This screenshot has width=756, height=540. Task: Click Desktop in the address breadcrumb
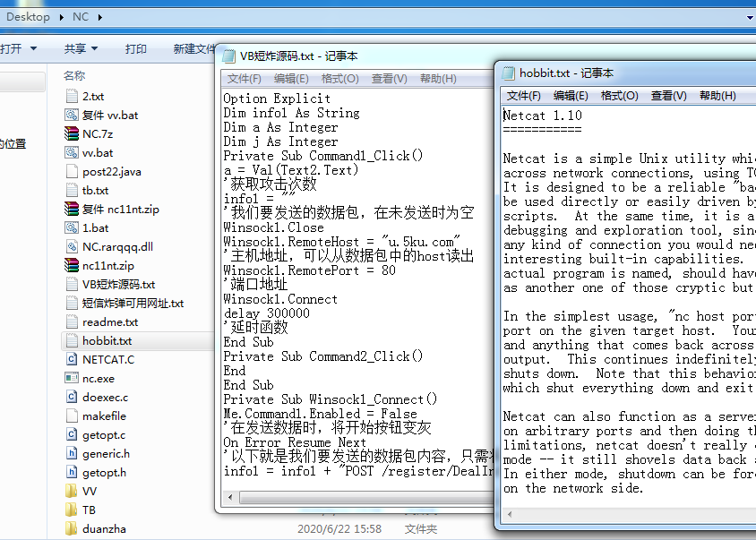click(28, 17)
